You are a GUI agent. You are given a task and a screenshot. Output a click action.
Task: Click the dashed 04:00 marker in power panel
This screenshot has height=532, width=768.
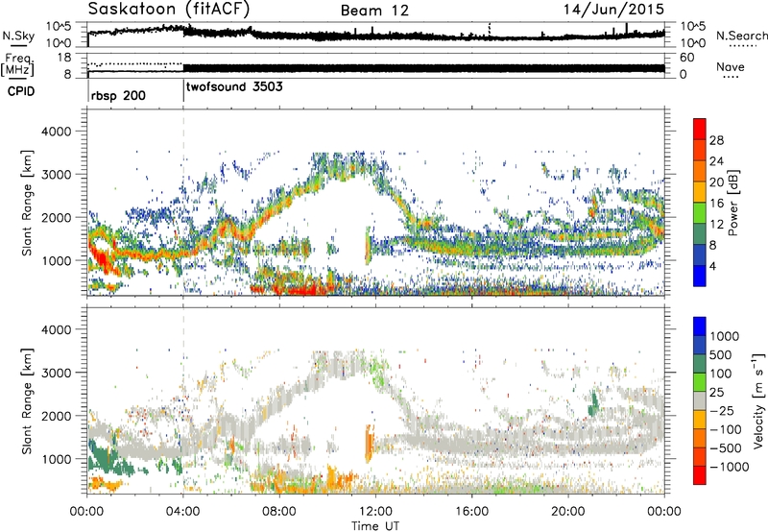pyautogui.click(x=183, y=202)
